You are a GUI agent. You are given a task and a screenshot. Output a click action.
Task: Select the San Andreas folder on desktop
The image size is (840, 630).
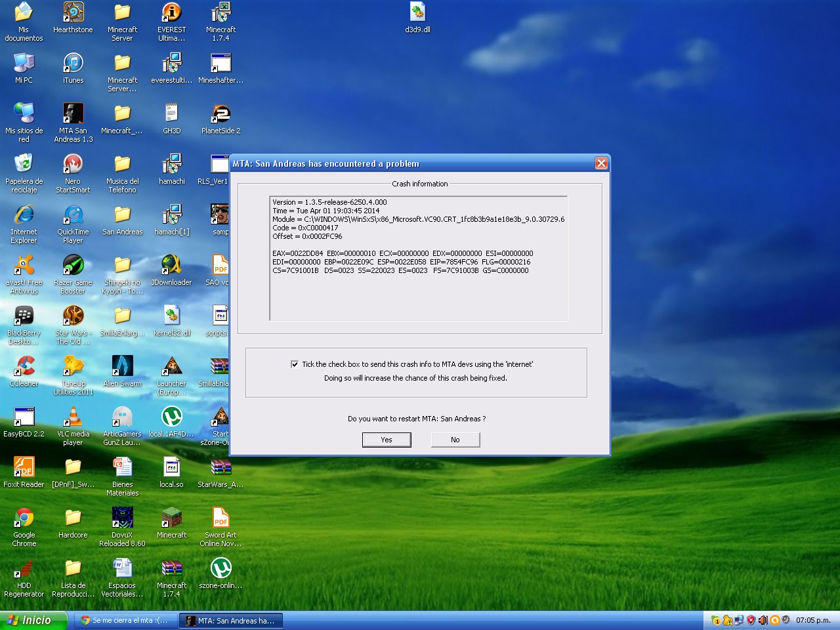pos(122,220)
